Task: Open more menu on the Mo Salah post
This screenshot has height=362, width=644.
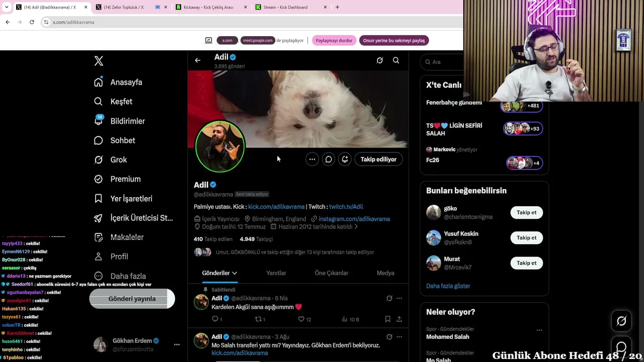Action: coord(399,337)
